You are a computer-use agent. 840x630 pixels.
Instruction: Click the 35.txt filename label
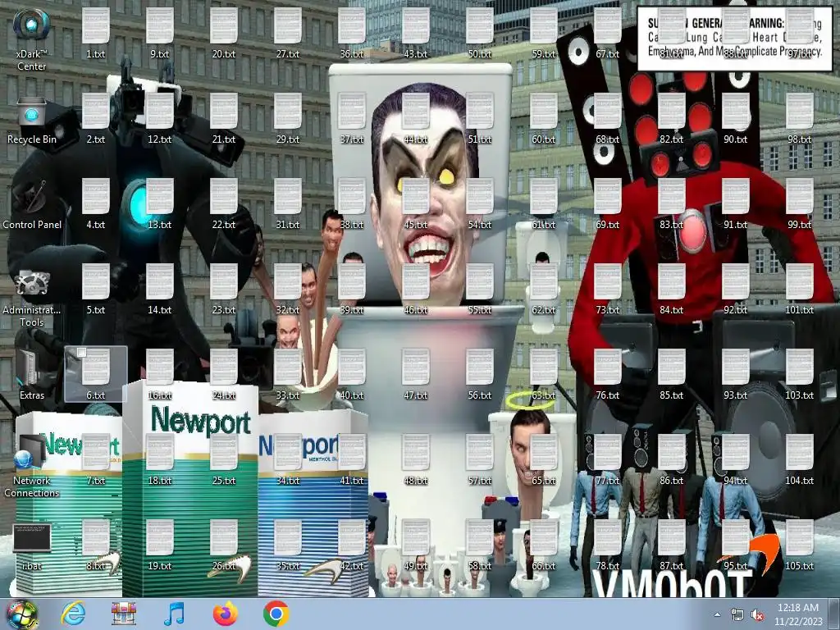pos(288,566)
